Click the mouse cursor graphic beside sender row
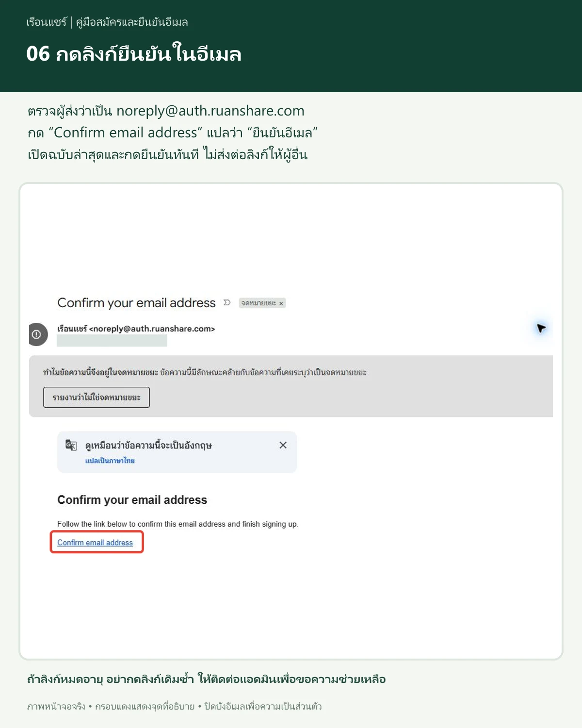The width and height of the screenshot is (582, 728). click(x=541, y=329)
